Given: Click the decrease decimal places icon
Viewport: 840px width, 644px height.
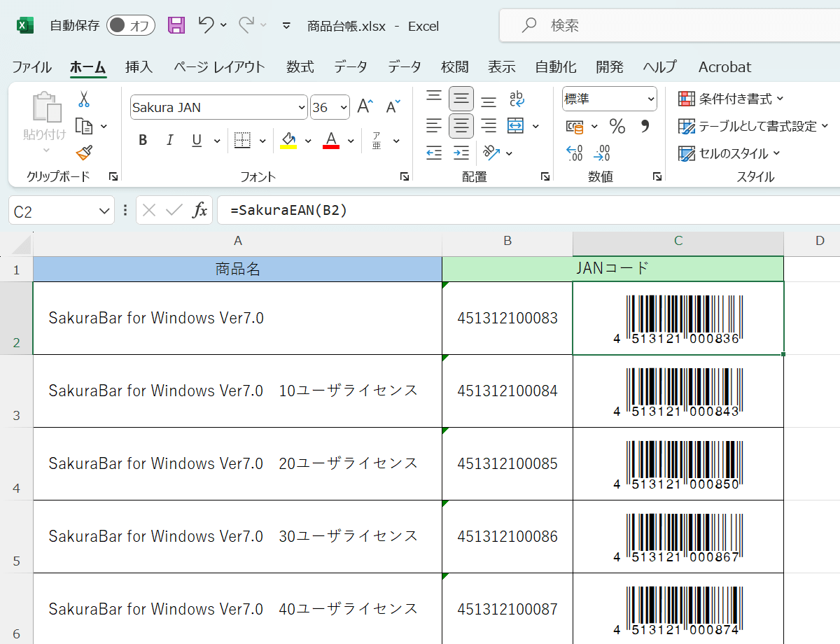Looking at the screenshot, I should point(601,153).
